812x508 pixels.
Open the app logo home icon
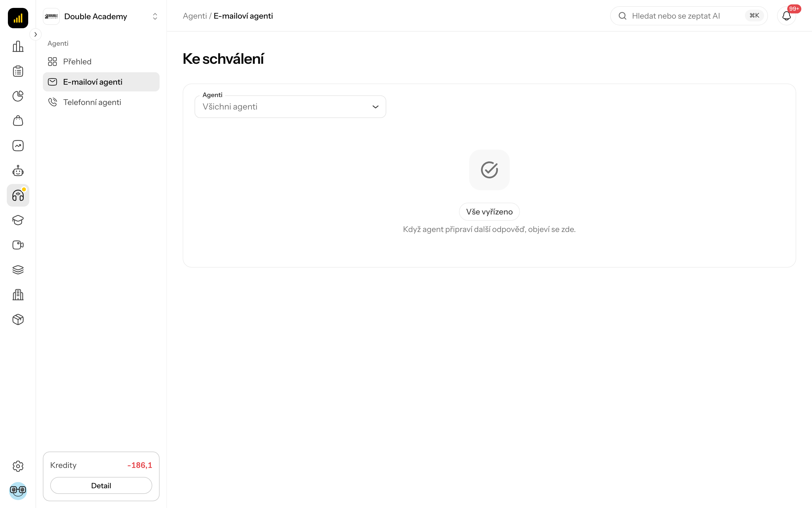pos(18,18)
